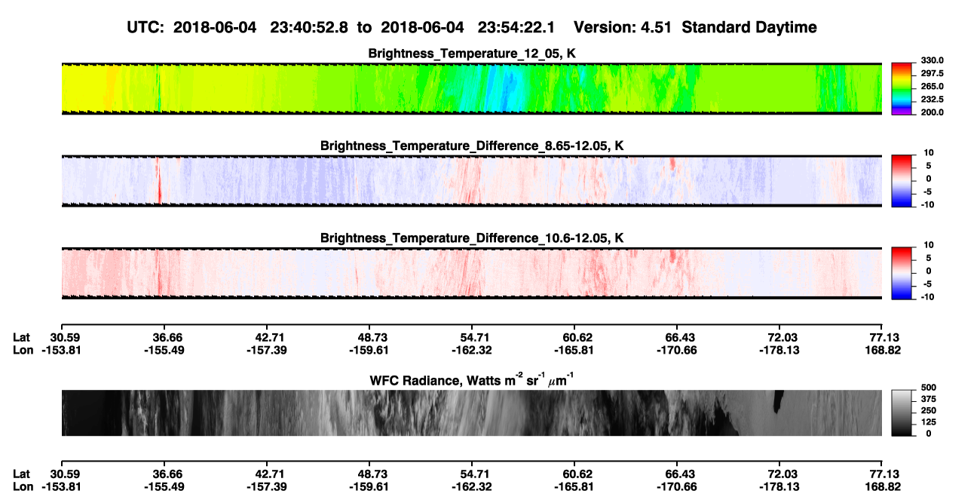This screenshot has height=503, width=980.
Task: Click the WFC Radiance grayscale colorbar
Action: [x=902, y=413]
